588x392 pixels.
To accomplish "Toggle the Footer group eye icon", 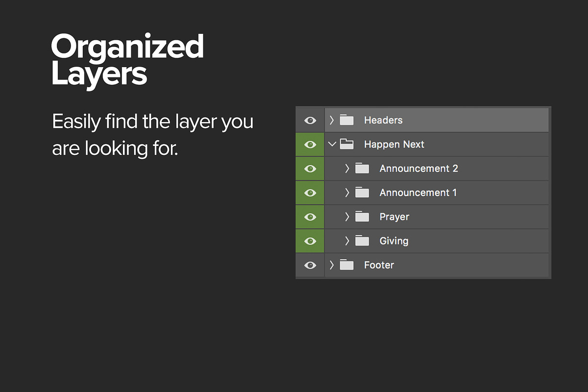I will click(310, 265).
